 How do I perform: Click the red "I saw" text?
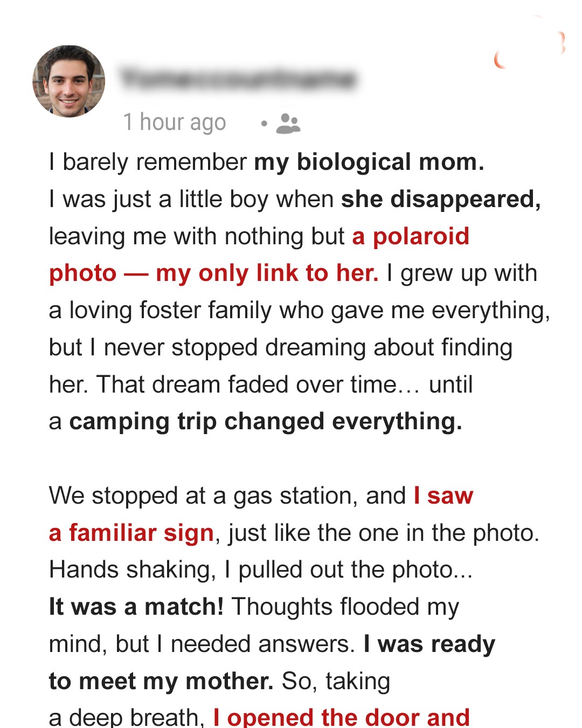444,496
